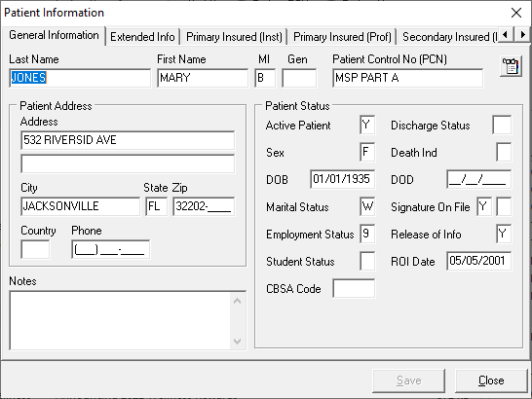
Task: Click the Signature On File Y field
Action: pyautogui.click(x=484, y=206)
